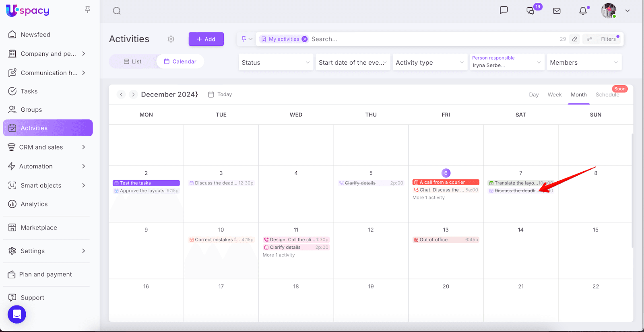The image size is (644, 332).
Task: Open the Activity type dropdown
Action: click(429, 62)
